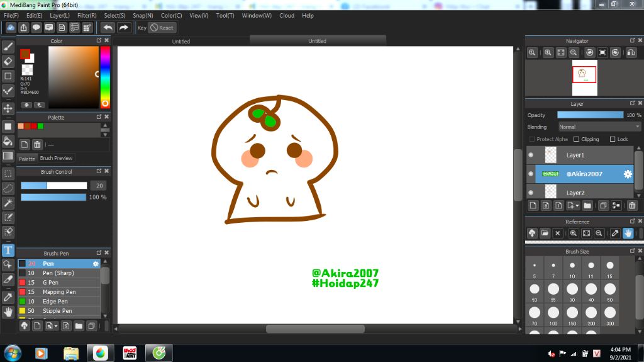Click the hue color bar
The width and height of the screenshot is (644, 362).
click(105, 77)
